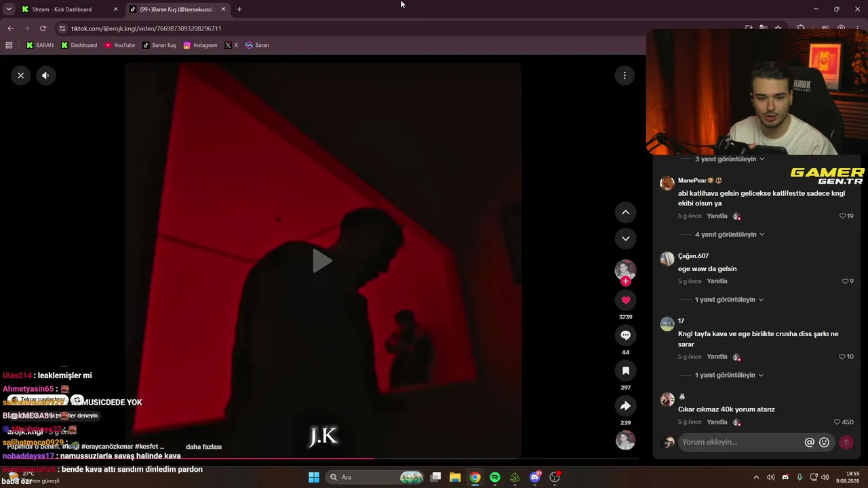The height and width of the screenshot is (488, 868).
Task: Open the 'Instagram' bookmark
Action: (x=200, y=45)
